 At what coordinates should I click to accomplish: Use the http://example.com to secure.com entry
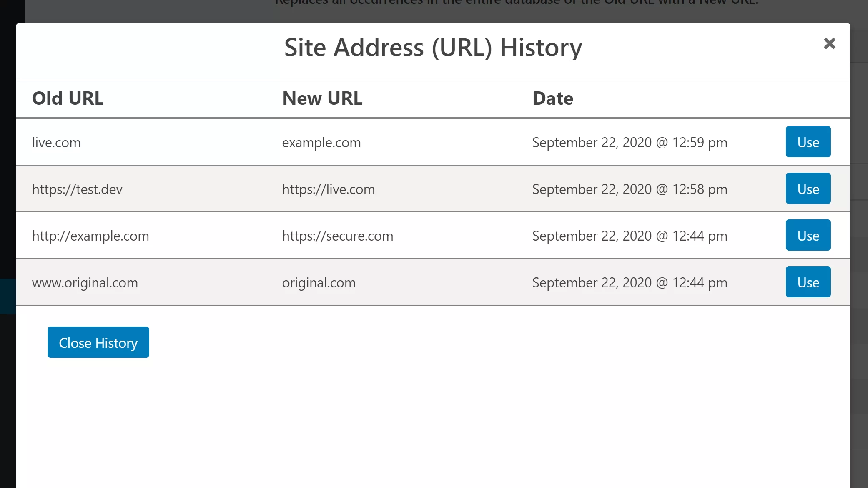(808, 235)
